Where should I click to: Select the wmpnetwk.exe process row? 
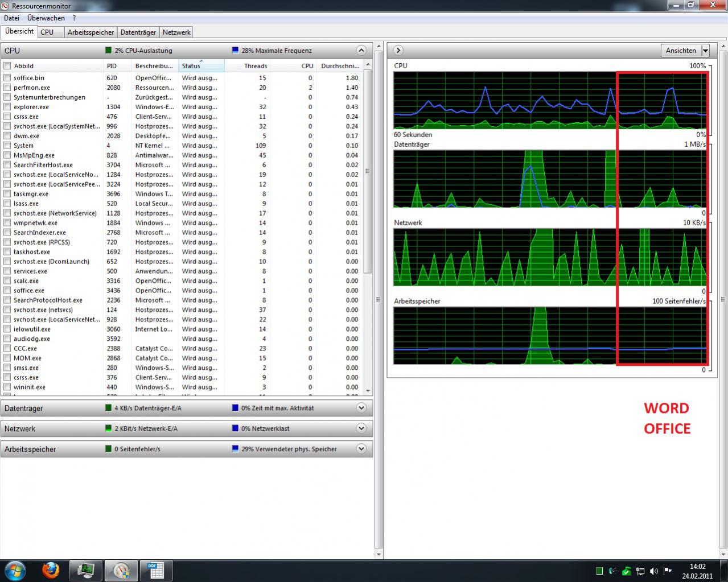coord(181,223)
